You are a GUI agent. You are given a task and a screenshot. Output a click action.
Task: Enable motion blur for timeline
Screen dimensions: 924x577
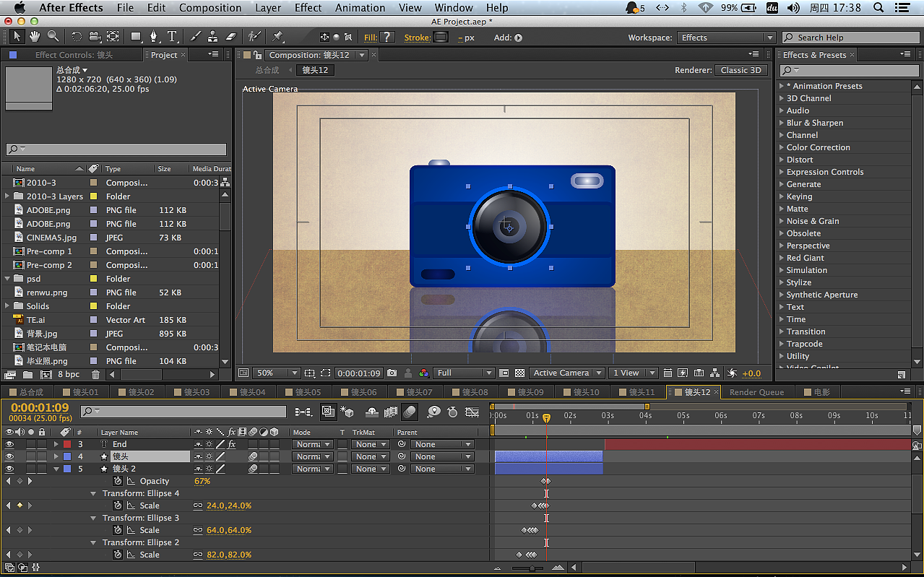410,412
